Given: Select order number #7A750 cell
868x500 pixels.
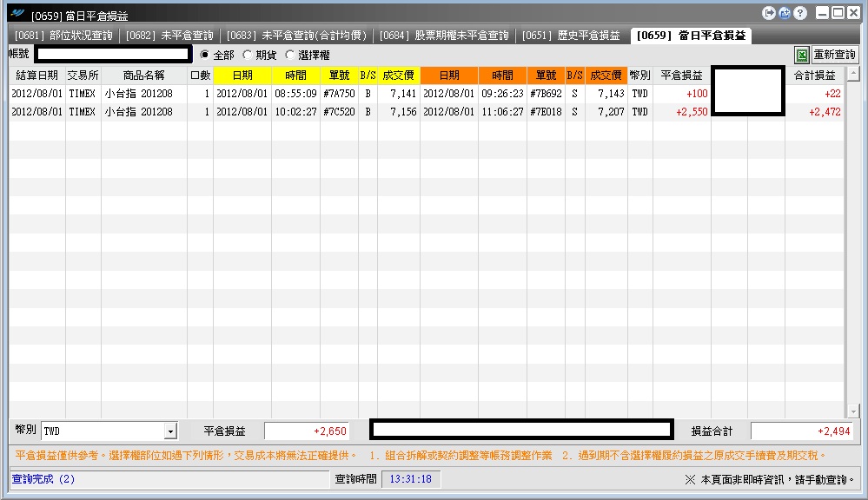Looking at the screenshot, I should (340, 94).
